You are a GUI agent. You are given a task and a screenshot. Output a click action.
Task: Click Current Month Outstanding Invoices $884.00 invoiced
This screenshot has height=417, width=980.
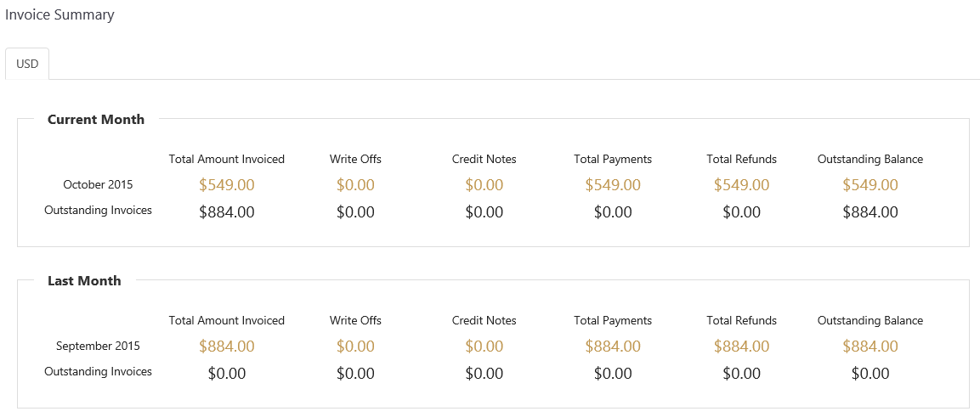click(227, 212)
